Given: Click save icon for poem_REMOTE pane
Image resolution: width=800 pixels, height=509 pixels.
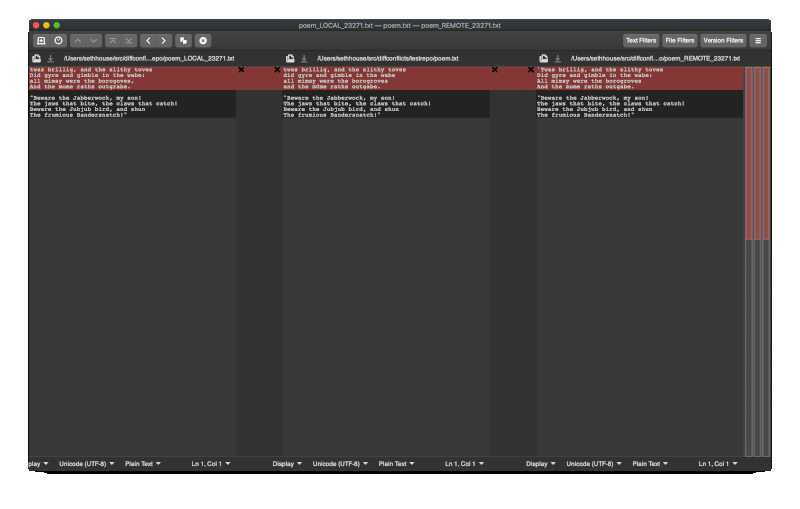Looking at the screenshot, I should click(x=558, y=59).
